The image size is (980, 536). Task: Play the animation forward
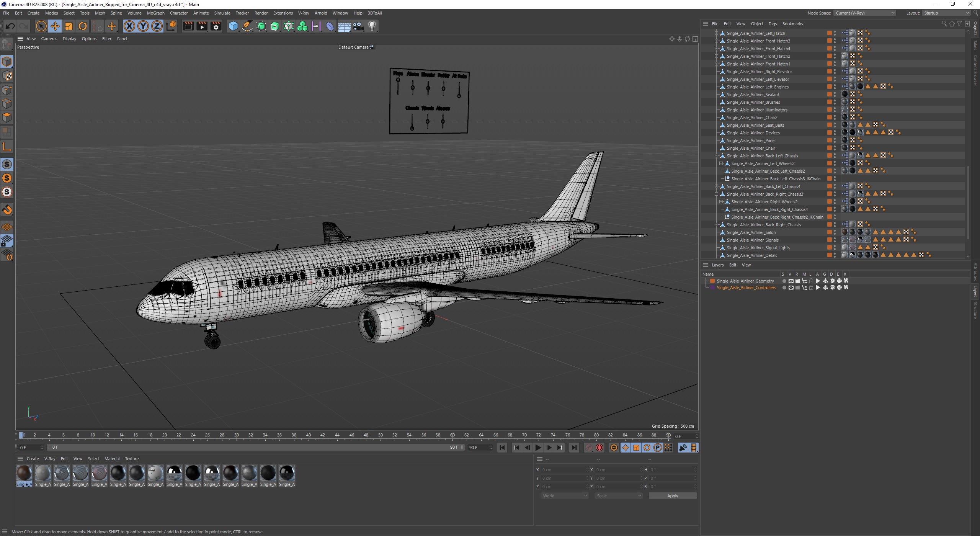coord(538,448)
